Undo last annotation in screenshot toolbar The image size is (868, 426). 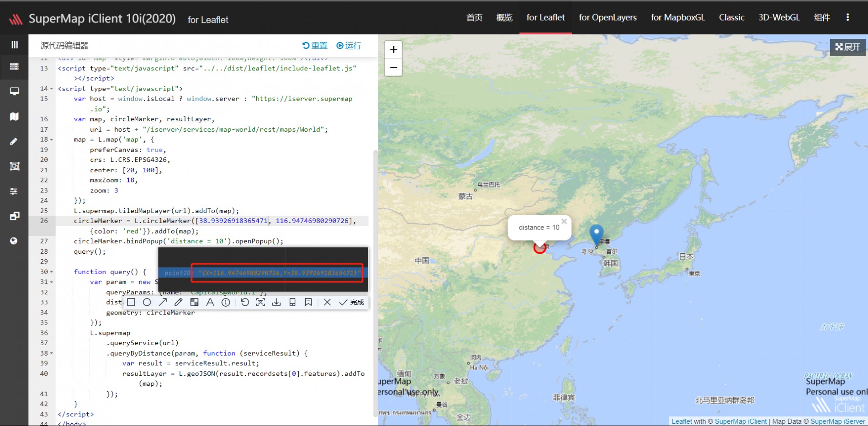coord(245,302)
